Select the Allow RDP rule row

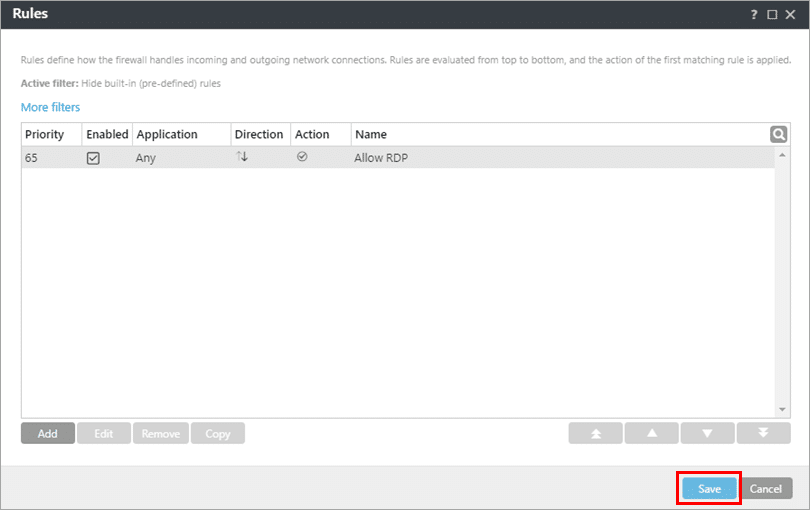500,158
